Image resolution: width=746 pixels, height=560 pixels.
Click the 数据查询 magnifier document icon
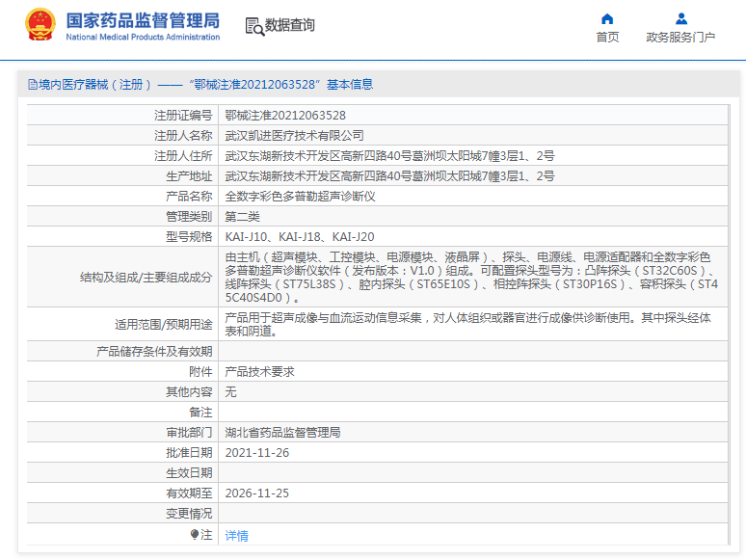tap(254, 26)
